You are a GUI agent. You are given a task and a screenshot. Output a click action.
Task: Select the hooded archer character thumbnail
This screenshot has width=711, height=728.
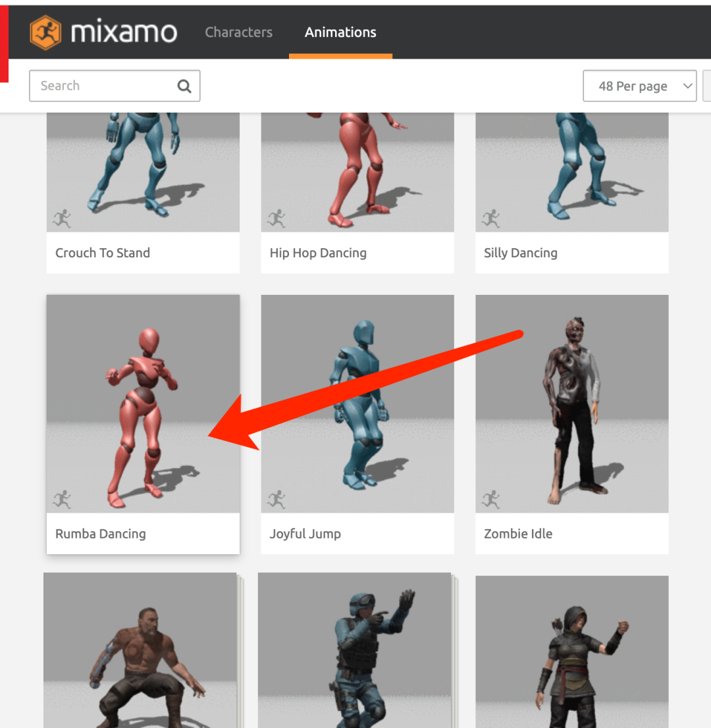571,650
